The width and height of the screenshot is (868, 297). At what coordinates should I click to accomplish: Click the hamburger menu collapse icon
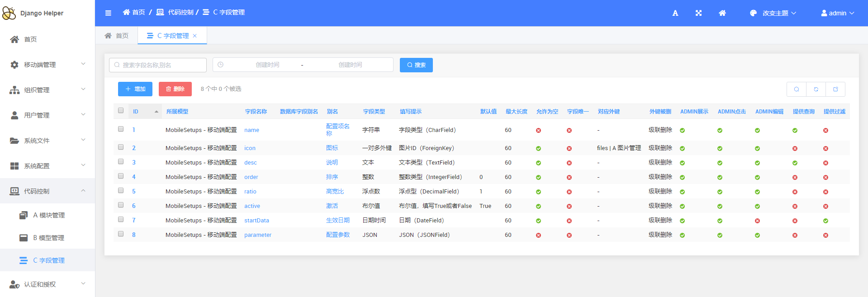click(x=108, y=13)
